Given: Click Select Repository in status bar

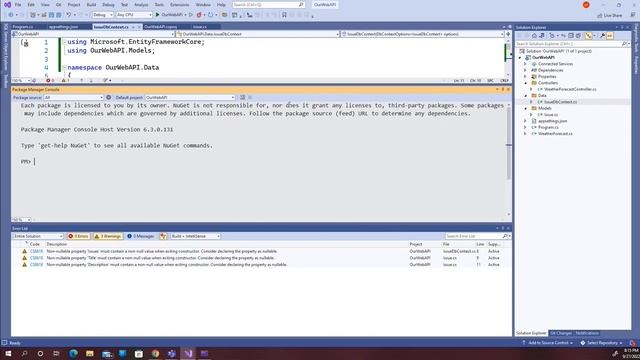Looking at the screenshot, I should 602,343.
